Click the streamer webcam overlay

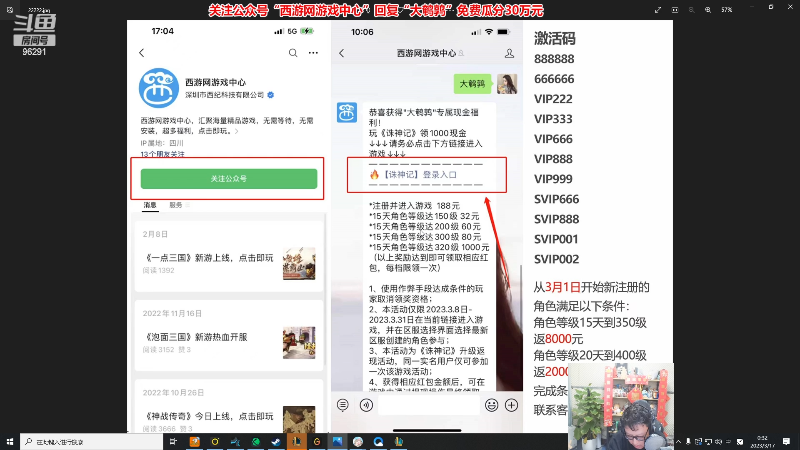click(x=621, y=406)
